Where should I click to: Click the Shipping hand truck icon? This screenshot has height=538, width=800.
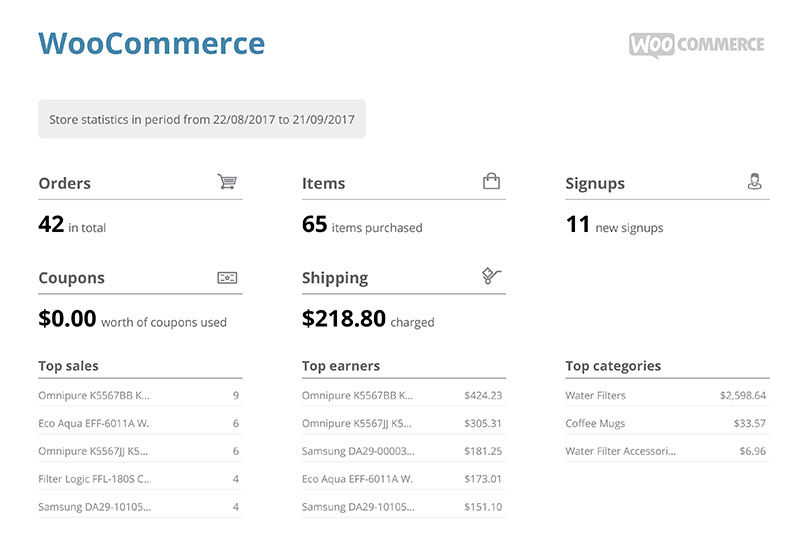491,276
